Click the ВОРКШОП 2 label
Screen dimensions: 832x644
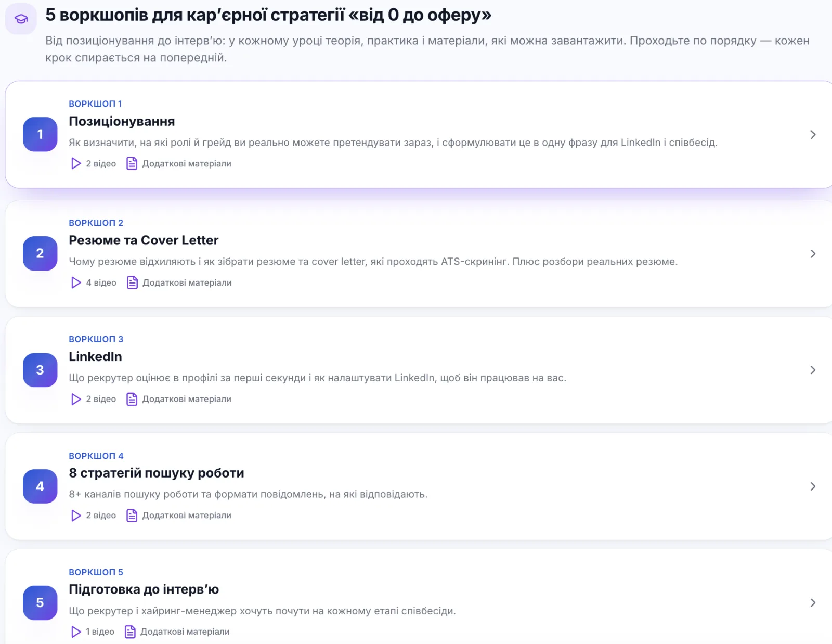coord(96,223)
